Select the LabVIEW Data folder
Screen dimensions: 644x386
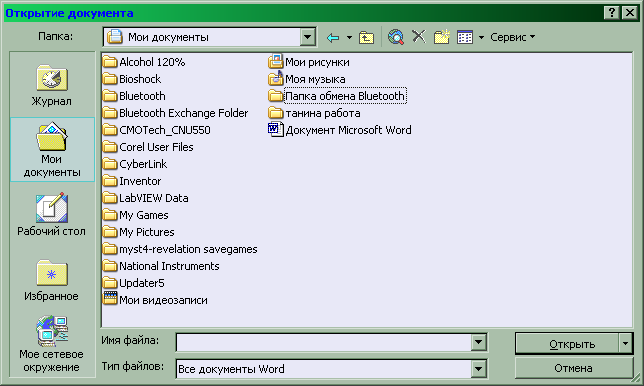click(x=146, y=198)
